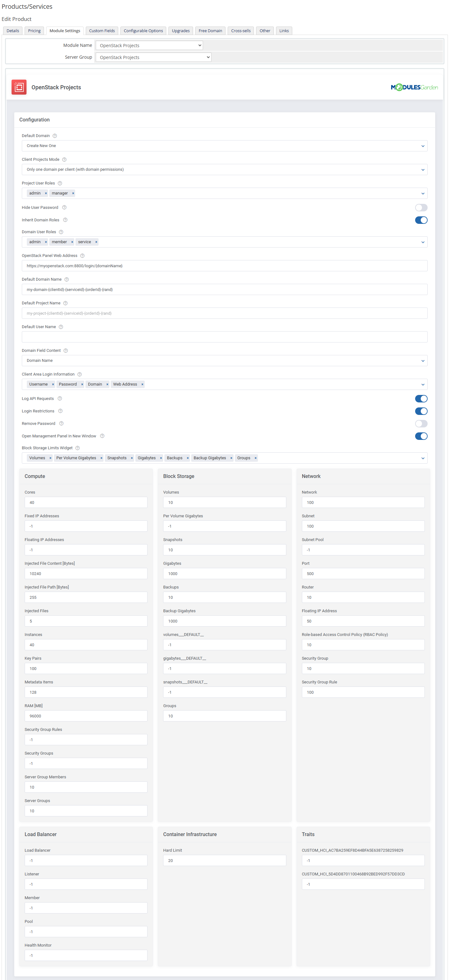The width and height of the screenshot is (451, 980).
Task: Switch to the Links tab
Action: [284, 31]
